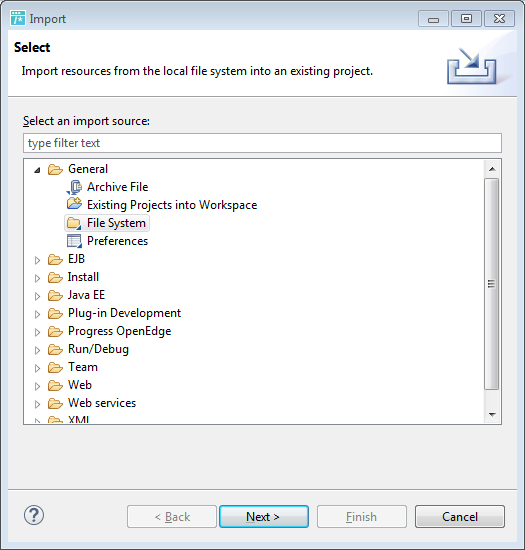
Task: Select the Web tree entry
Action: pos(80,385)
